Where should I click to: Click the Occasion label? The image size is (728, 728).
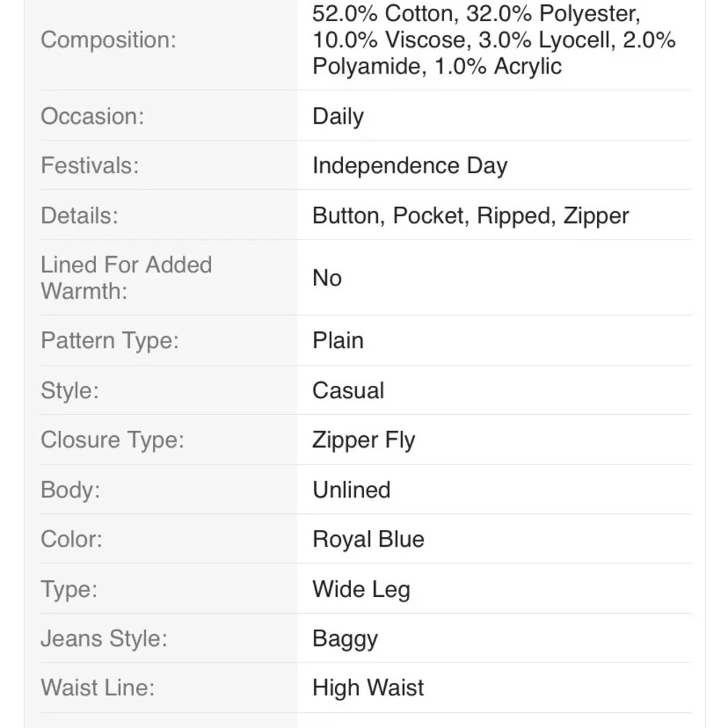[x=92, y=116]
